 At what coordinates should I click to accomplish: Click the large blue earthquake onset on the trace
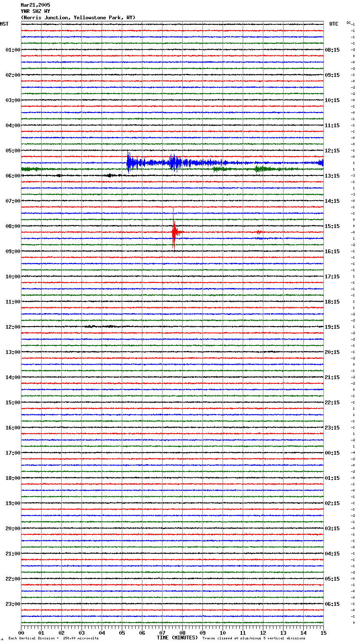click(129, 162)
